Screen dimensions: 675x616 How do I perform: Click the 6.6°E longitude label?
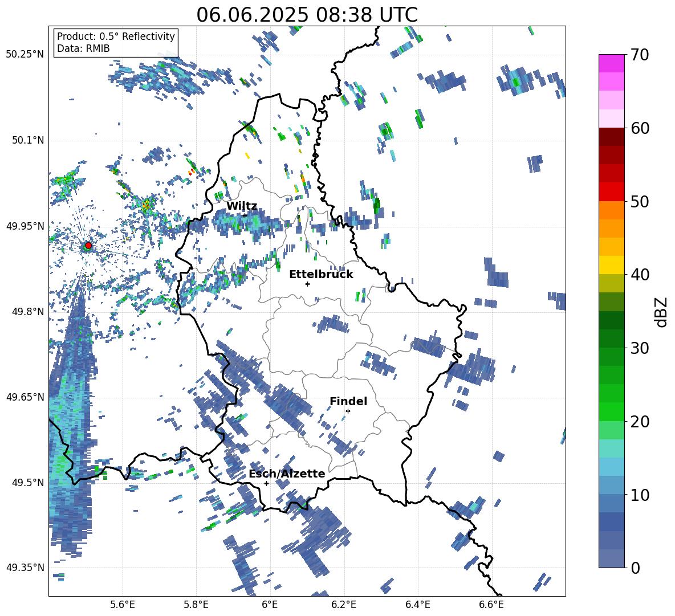click(491, 605)
